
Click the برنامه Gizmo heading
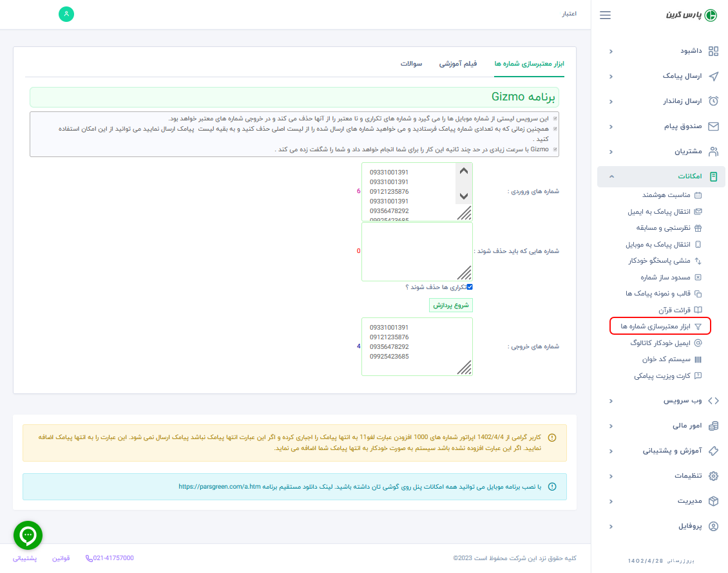[523, 97]
